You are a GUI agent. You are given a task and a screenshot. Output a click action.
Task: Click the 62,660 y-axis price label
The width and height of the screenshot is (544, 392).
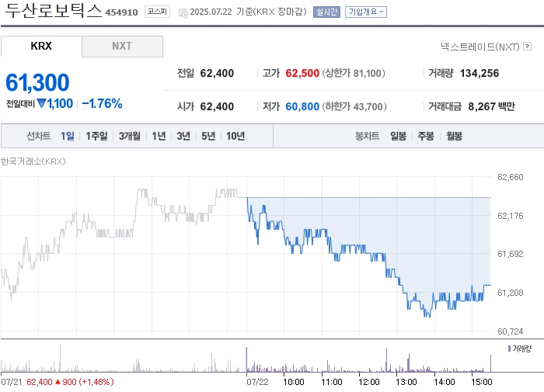click(510, 177)
